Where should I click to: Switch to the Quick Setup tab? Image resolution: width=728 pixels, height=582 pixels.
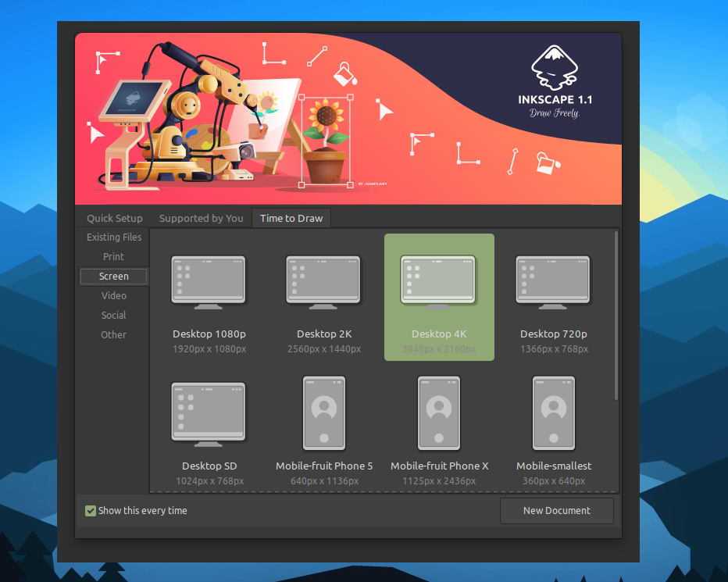point(115,219)
